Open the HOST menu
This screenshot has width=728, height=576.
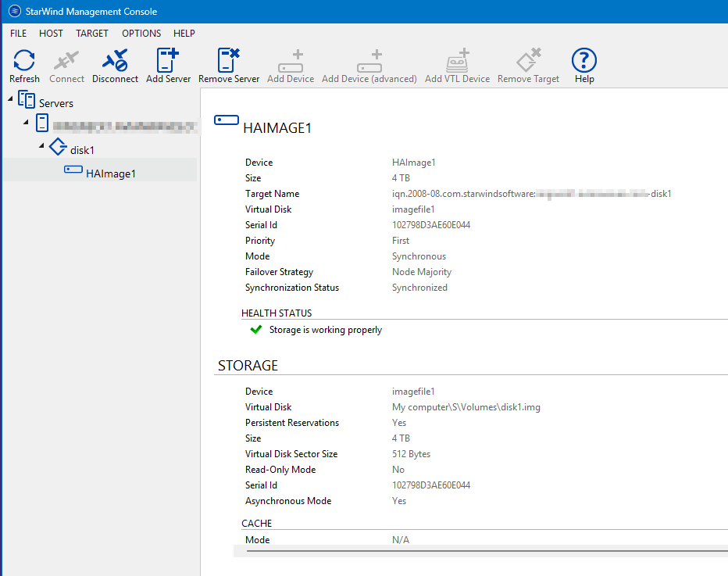point(51,34)
